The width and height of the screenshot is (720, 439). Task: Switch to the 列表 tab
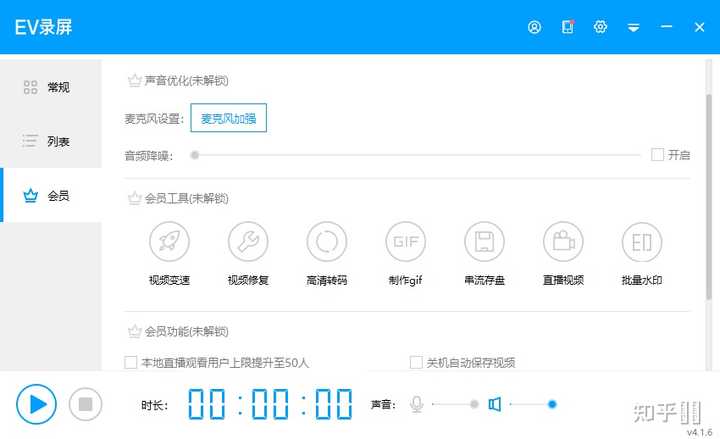pos(51,141)
